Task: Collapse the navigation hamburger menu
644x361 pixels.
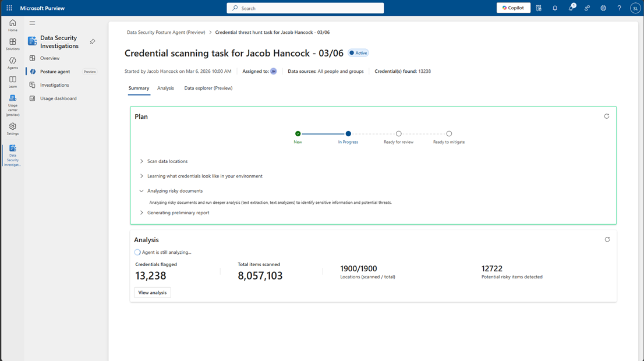Action: pos(32,23)
